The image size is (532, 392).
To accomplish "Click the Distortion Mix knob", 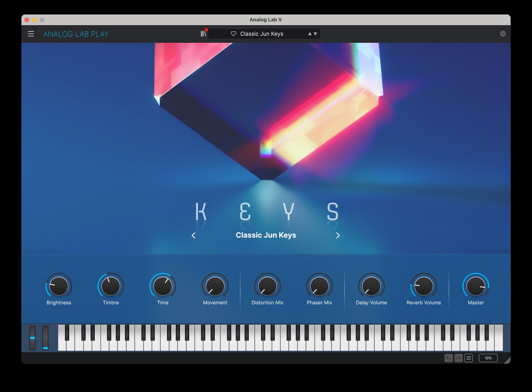I will pyautogui.click(x=268, y=286).
